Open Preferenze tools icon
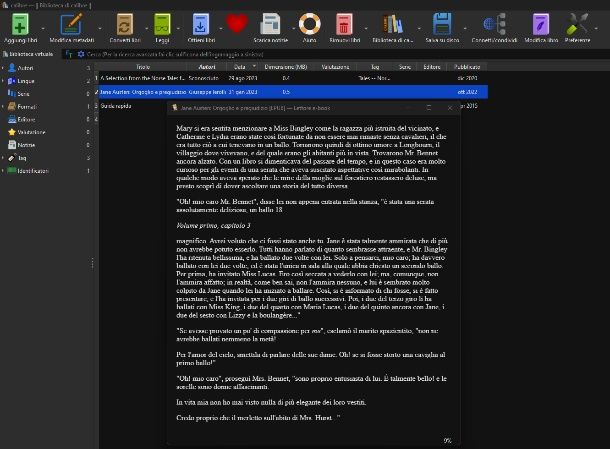The width and height of the screenshot is (610, 449). point(577,24)
